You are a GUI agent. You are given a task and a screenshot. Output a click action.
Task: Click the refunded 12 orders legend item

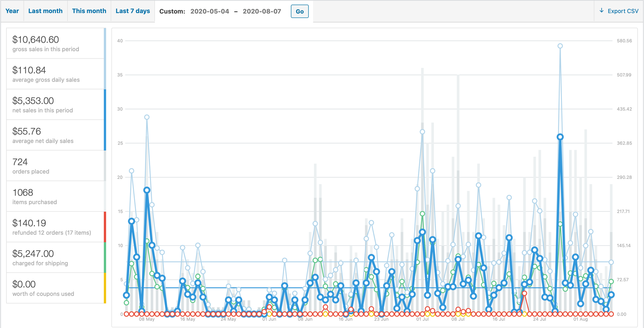click(55, 227)
